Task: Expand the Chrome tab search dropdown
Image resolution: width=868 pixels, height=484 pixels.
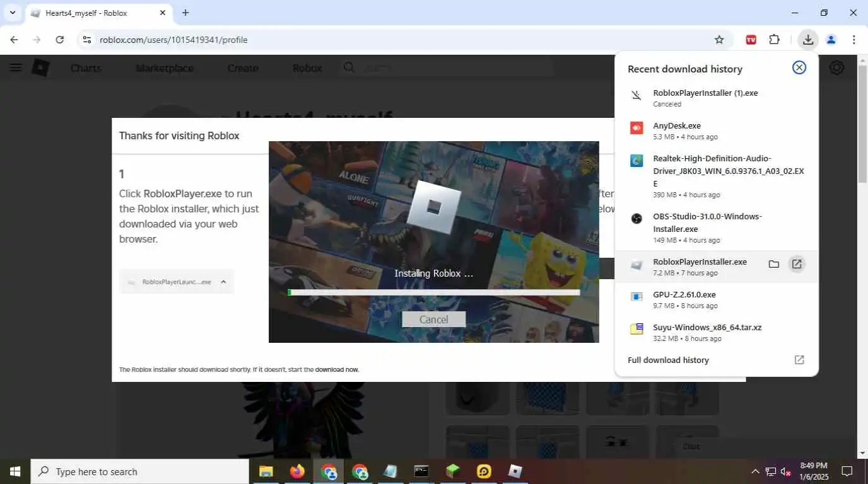Action: point(12,13)
